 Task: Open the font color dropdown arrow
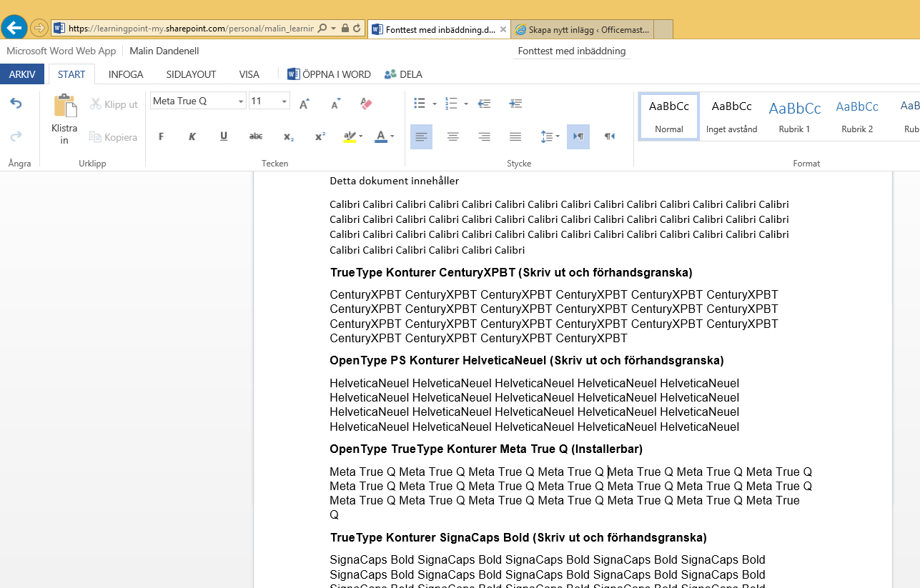tap(392, 136)
